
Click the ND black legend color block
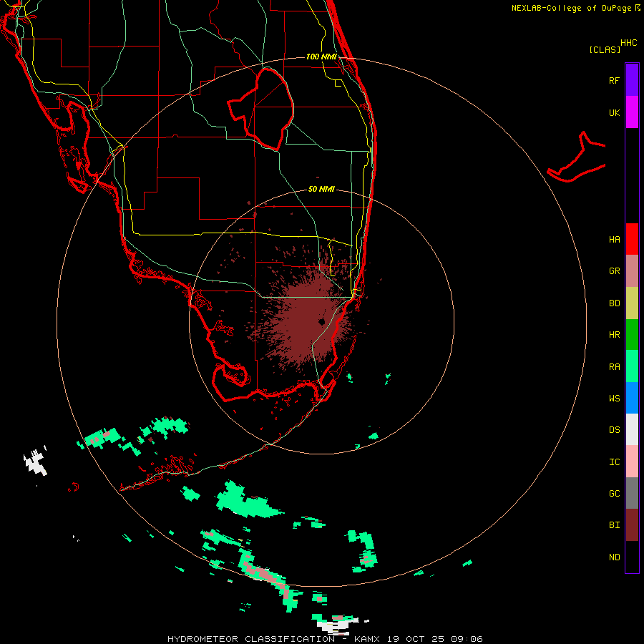[x=632, y=557]
